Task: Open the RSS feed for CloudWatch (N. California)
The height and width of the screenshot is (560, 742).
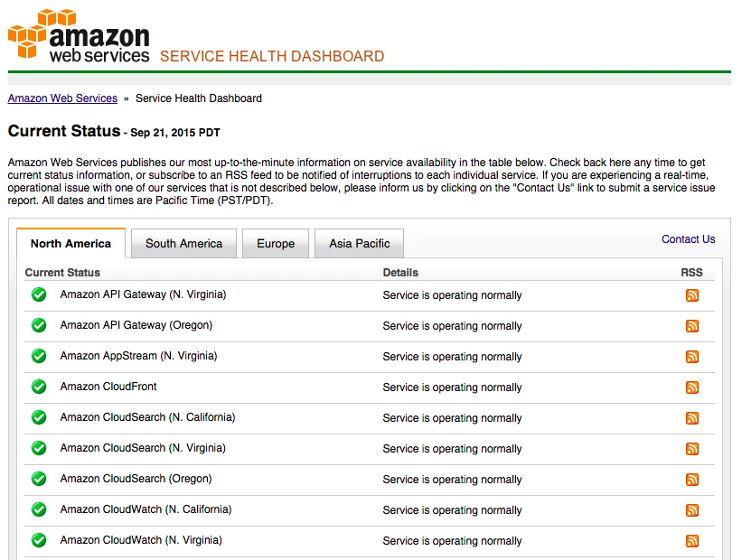Action: 691,509
